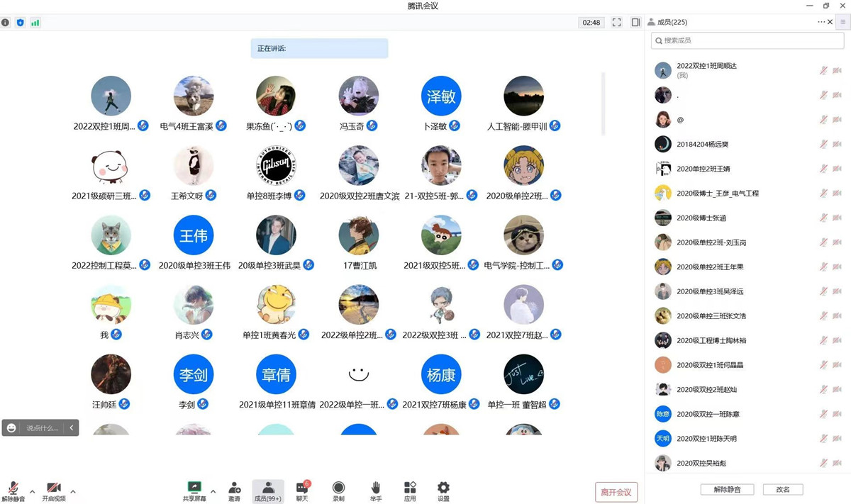Click the Rename button in members panel
Viewport: 851px width, 504px height.
coord(783,490)
